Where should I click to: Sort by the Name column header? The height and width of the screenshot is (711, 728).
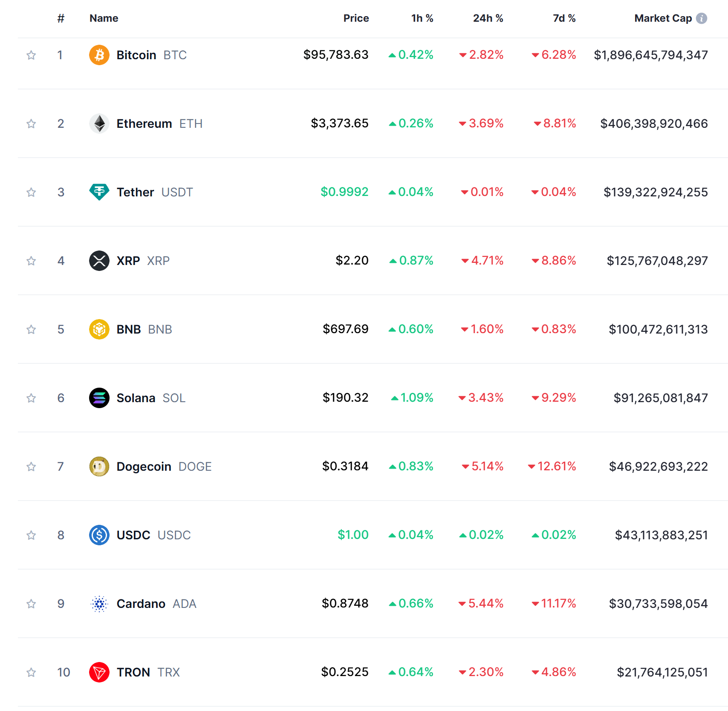[x=104, y=18]
